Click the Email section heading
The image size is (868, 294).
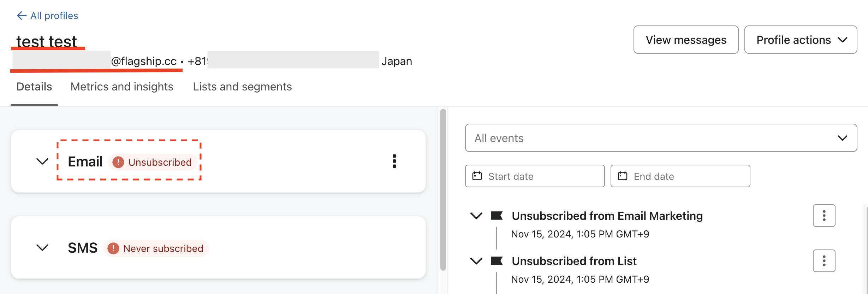pos(85,161)
